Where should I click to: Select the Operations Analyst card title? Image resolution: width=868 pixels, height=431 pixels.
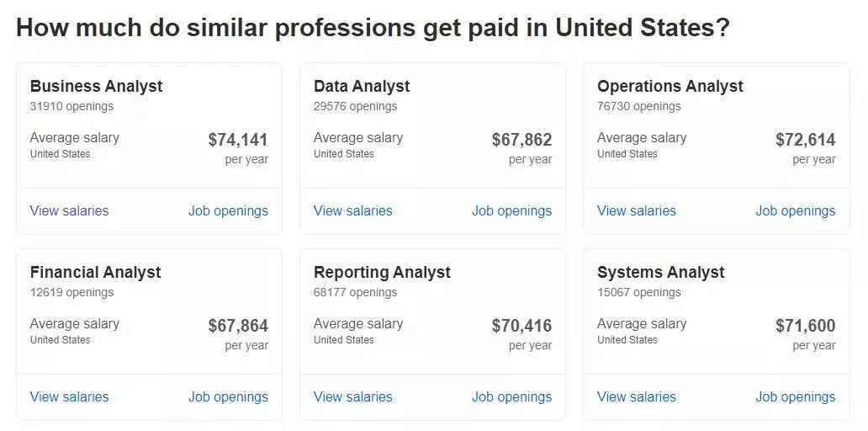(670, 87)
